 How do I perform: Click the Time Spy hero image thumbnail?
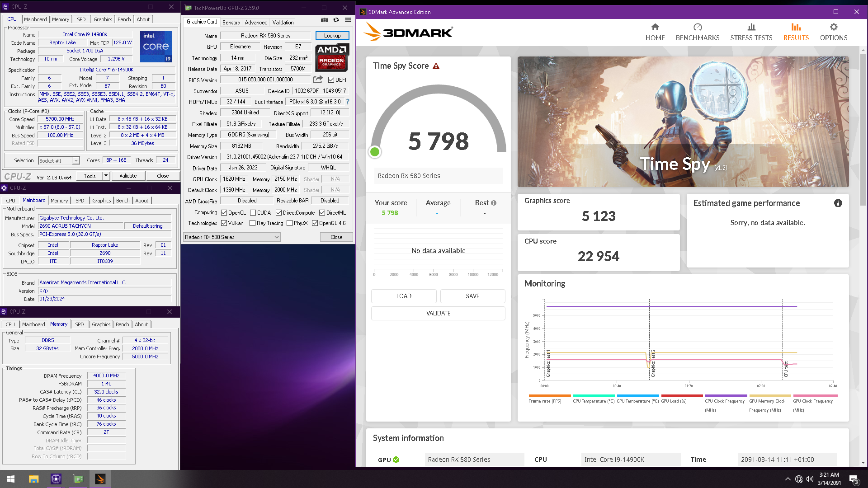[683, 122]
